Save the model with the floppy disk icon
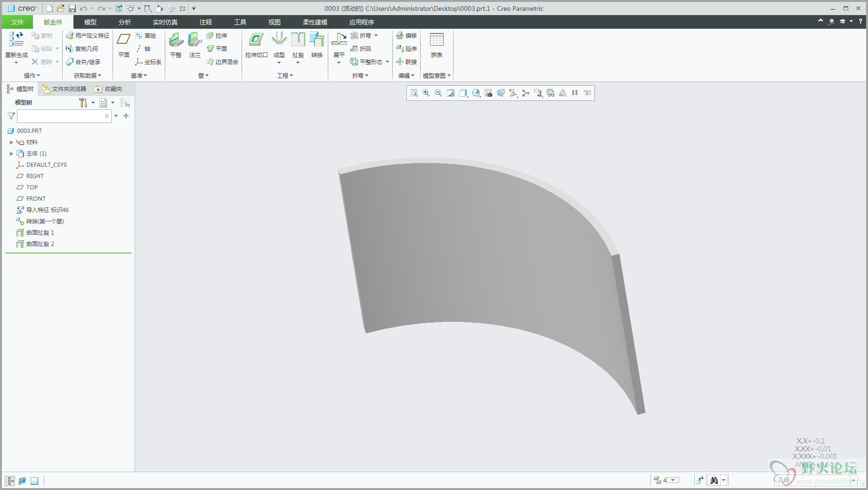 coord(72,8)
